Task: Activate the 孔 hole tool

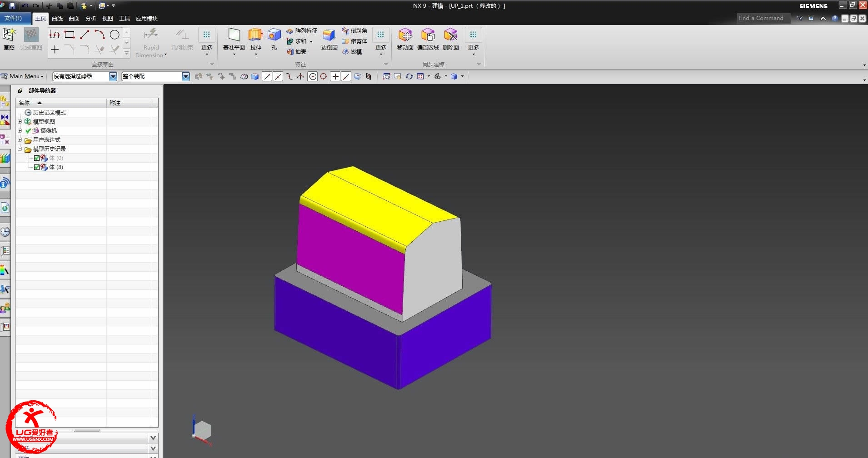Action: tap(274, 39)
